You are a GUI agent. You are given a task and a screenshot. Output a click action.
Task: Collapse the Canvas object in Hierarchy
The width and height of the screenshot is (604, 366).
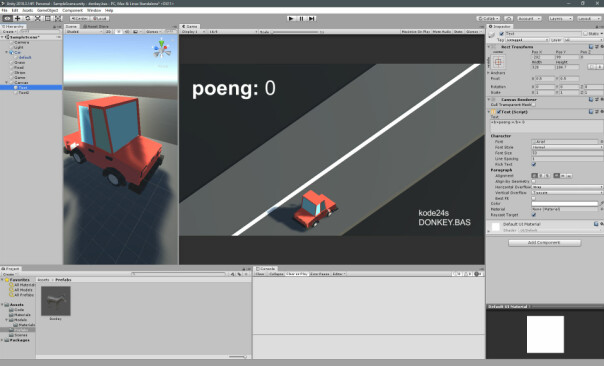(x=7, y=82)
